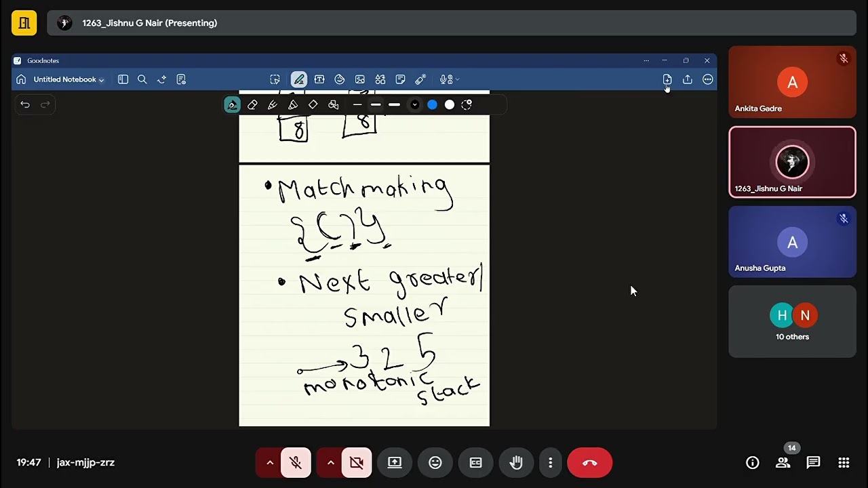Open Meet activities grid

[x=844, y=462]
